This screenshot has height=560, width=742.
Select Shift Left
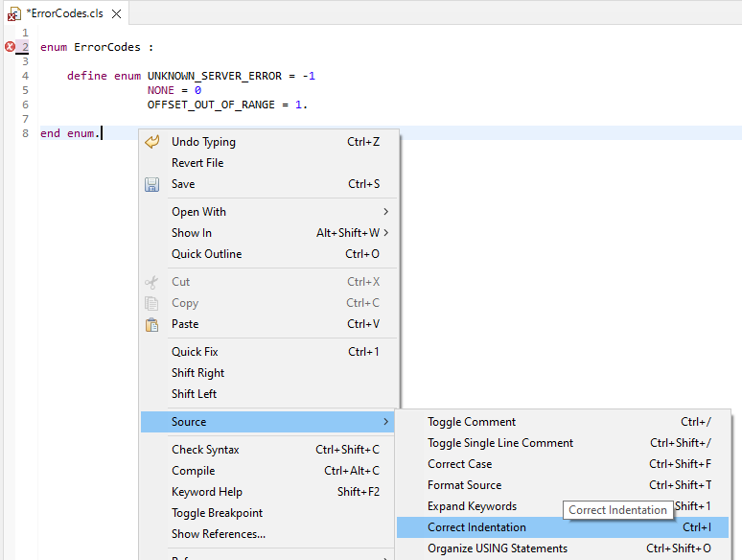269,394
